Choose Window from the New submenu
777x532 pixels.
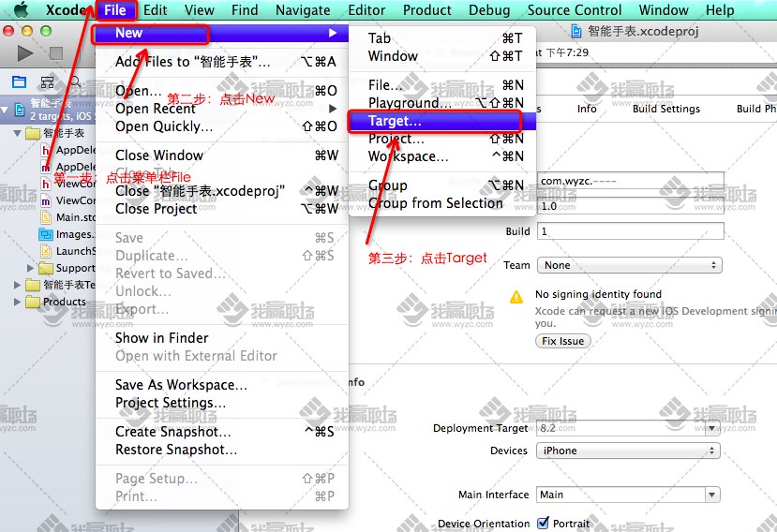click(x=442, y=56)
